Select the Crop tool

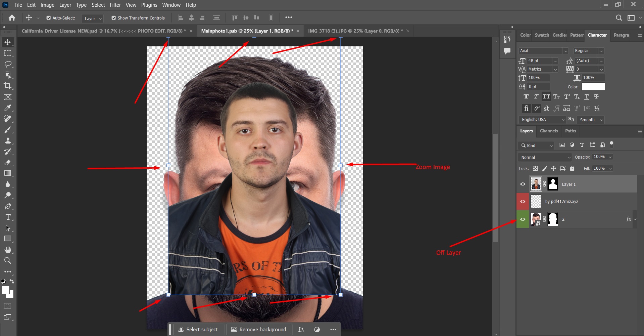coord(8,86)
